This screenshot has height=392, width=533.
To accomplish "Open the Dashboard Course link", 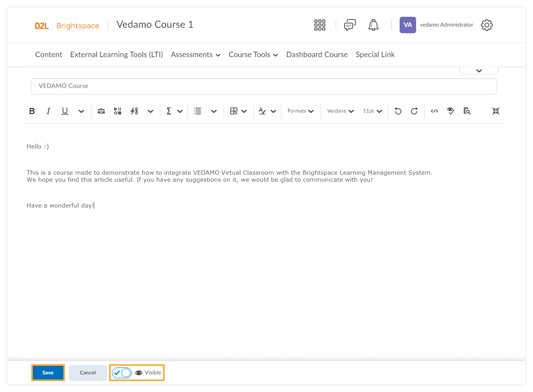I will pyautogui.click(x=317, y=55).
